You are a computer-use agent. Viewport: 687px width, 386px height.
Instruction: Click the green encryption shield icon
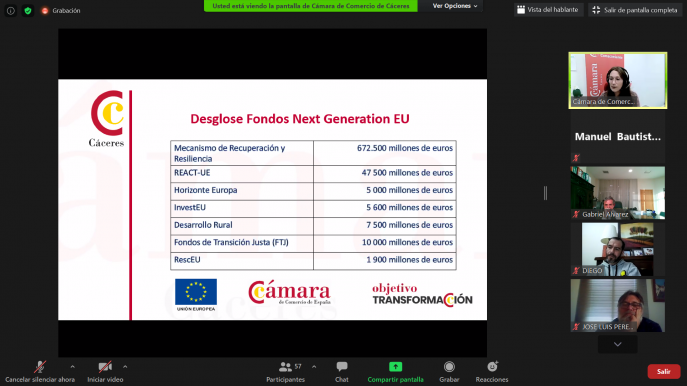pyautogui.click(x=28, y=11)
